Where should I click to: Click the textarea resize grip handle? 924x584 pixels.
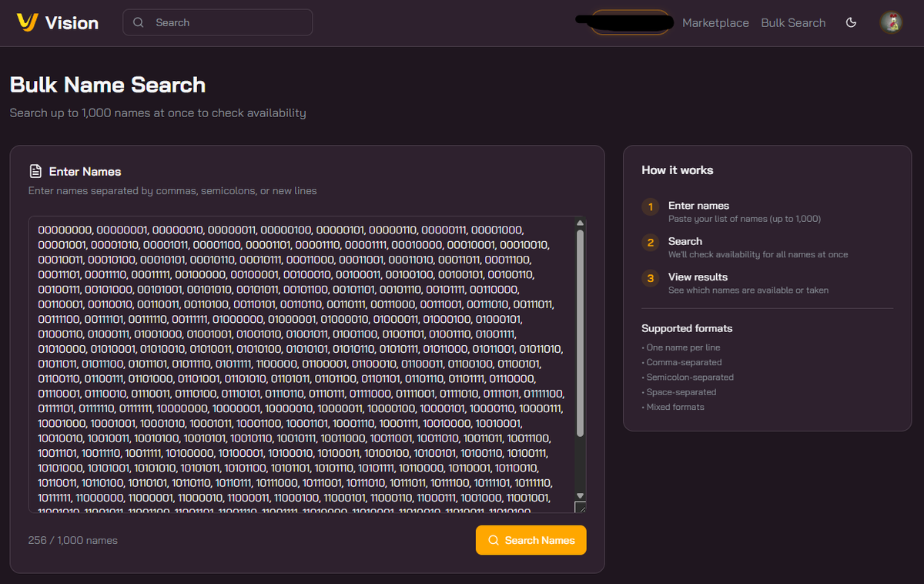580,507
